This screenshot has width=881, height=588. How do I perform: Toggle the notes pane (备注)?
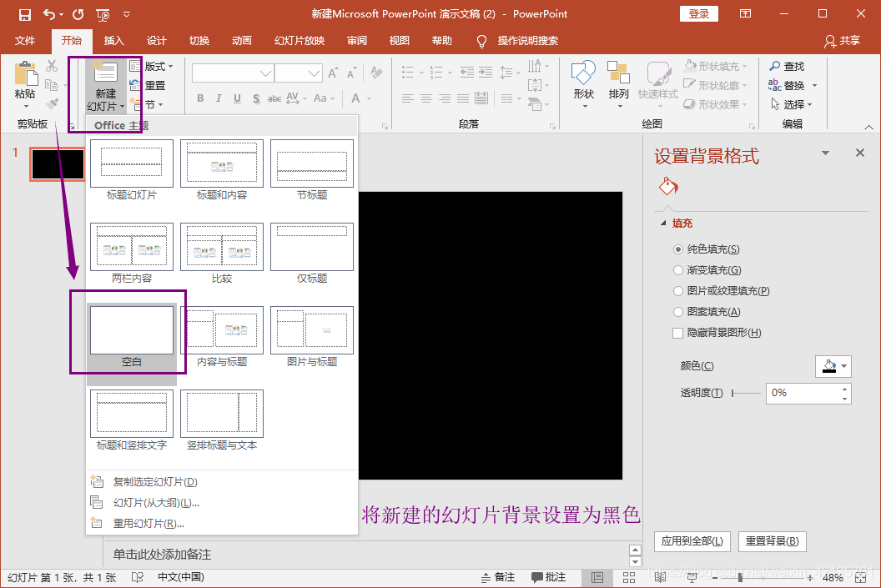pyautogui.click(x=498, y=577)
